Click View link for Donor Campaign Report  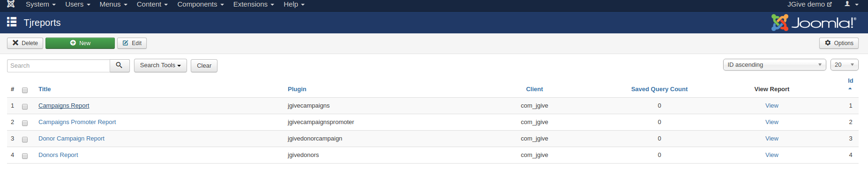(x=771, y=139)
